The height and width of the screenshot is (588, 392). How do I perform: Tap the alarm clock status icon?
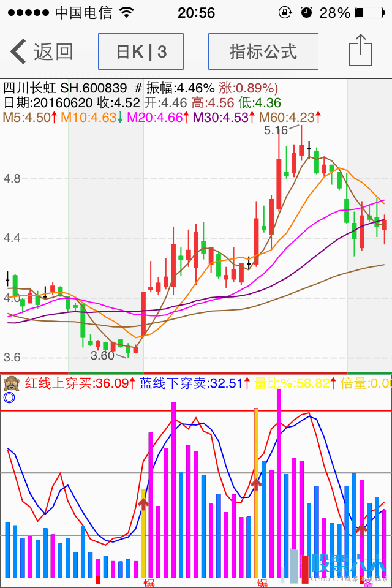point(307,13)
